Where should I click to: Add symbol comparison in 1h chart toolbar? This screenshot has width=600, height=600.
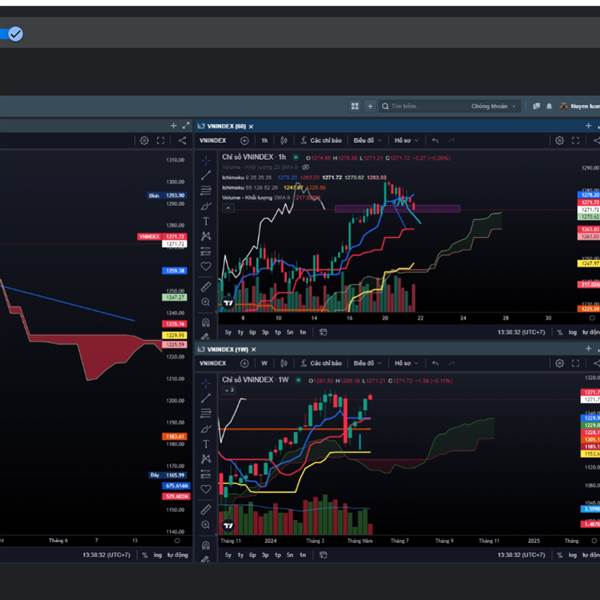[244, 140]
